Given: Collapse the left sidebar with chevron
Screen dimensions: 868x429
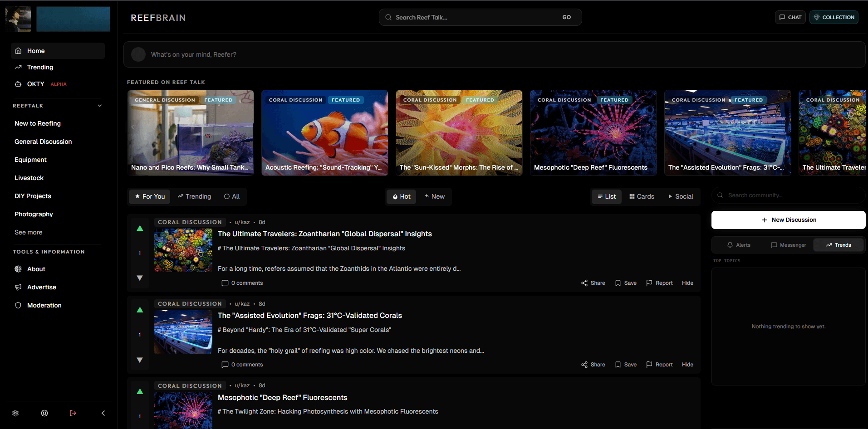Looking at the screenshot, I should [x=103, y=413].
